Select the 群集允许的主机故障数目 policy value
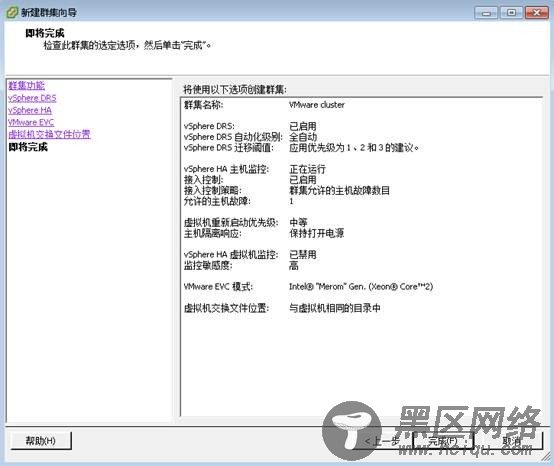Image resolution: width=554 pixels, height=466 pixels. click(340, 190)
